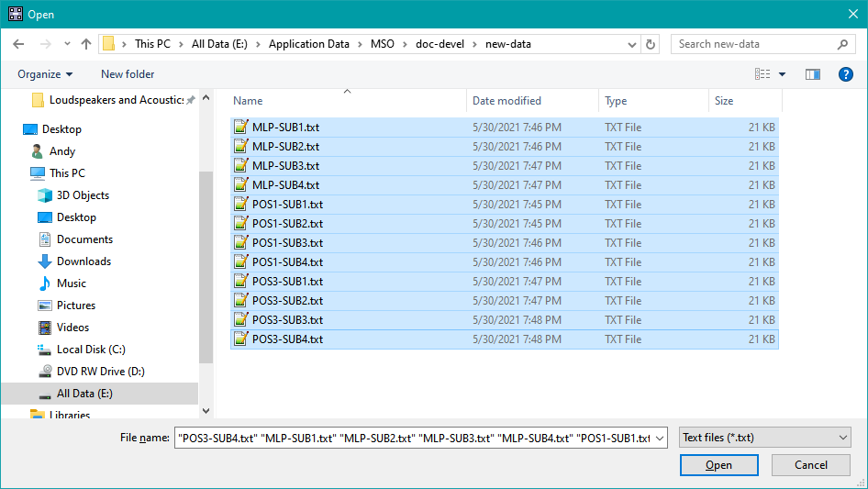Image resolution: width=868 pixels, height=489 pixels.
Task: Select the POS1-SUB1.txt file icon
Action: point(240,205)
